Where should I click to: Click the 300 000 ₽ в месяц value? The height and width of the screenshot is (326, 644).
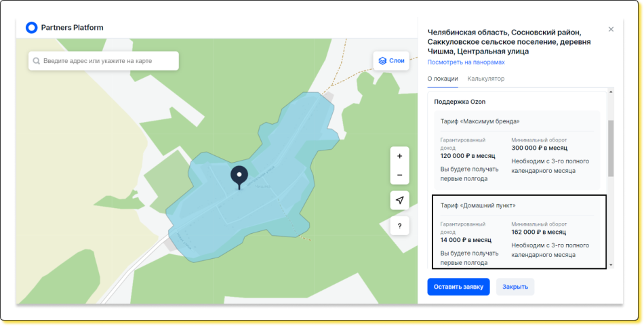point(540,148)
